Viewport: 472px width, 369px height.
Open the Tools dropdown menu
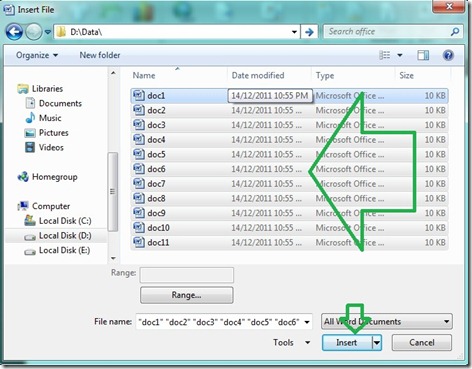tap(291, 343)
